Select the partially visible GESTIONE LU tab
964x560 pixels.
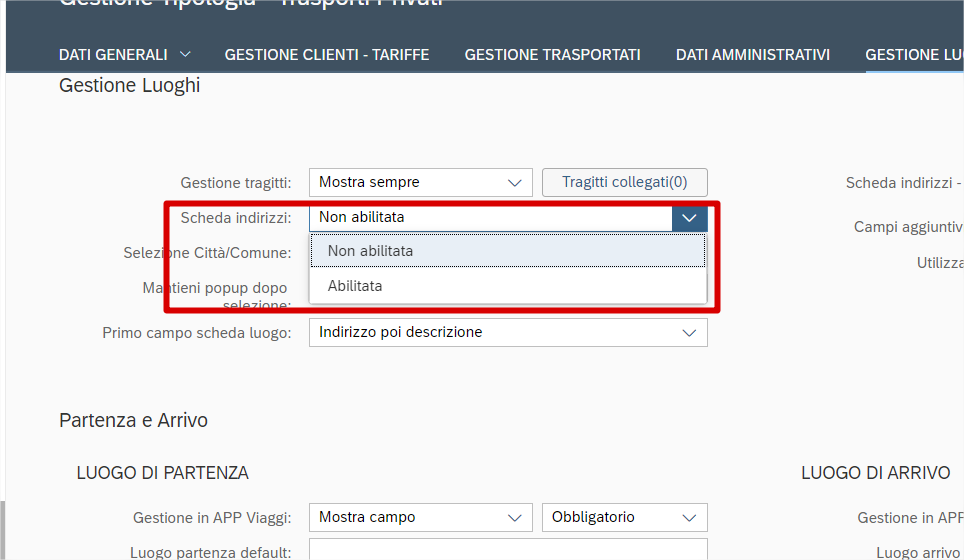(x=913, y=54)
